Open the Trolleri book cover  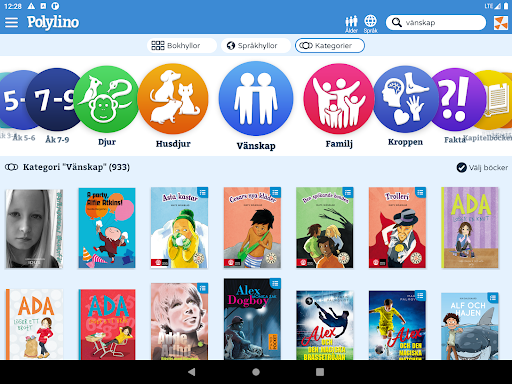click(x=397, y=228)
